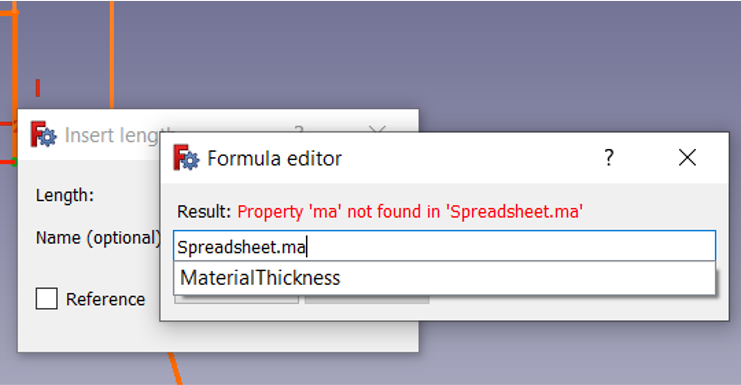The height and width of the screenshot is (385, 741).
Task: Click the Length label in Insert length
Action: coord(65,195)
